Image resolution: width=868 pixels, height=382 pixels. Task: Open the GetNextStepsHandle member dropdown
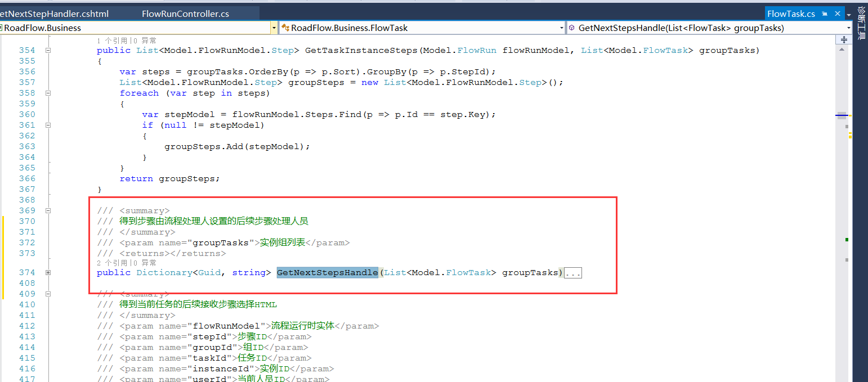click(848, 28)
